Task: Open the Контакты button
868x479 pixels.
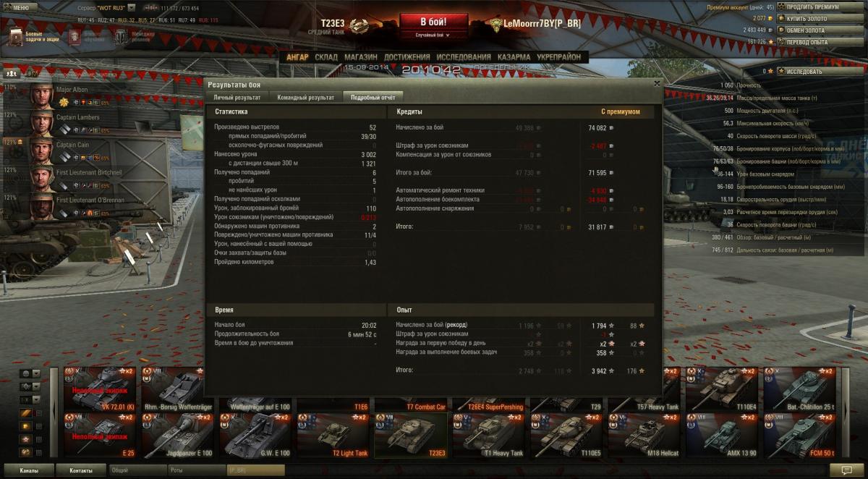Action: point(80,470)
